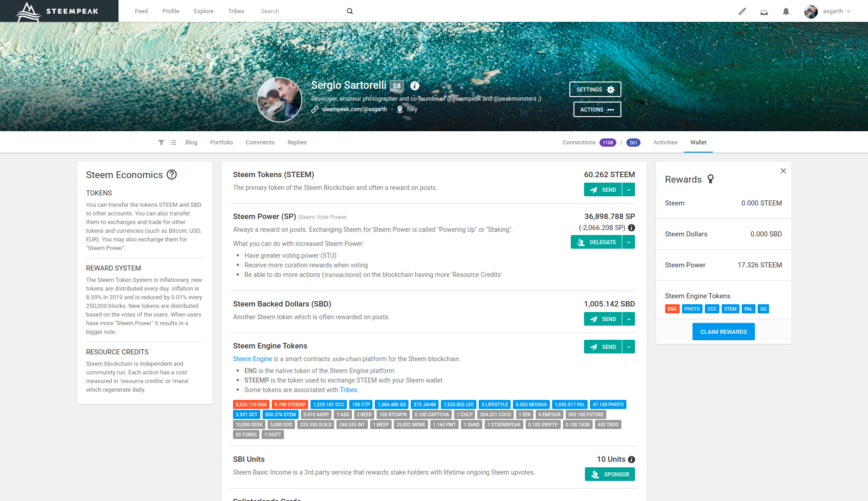Click the 1108 connections badge
Screen dimensions: 868x501
[x=608, y=143]
